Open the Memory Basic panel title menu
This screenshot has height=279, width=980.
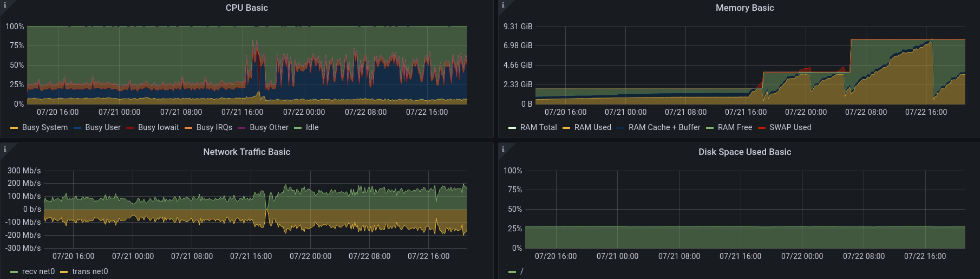[x=744, y=8]
